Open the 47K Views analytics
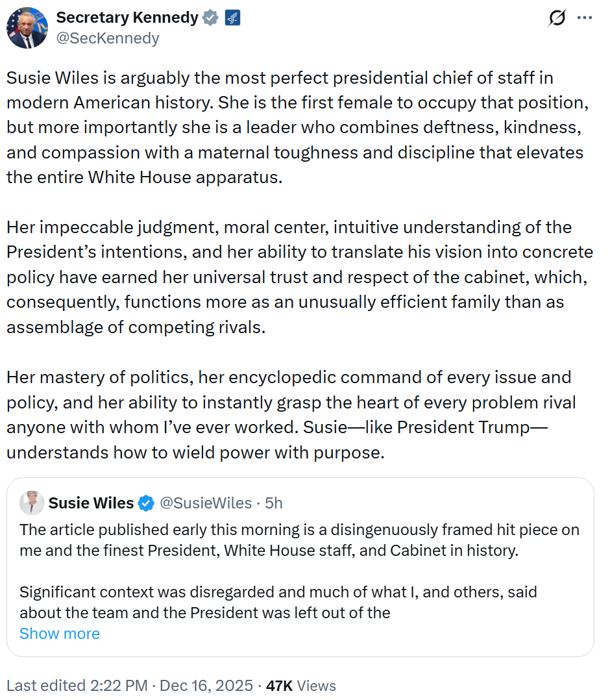610x700 pixels. coord(301,686)
